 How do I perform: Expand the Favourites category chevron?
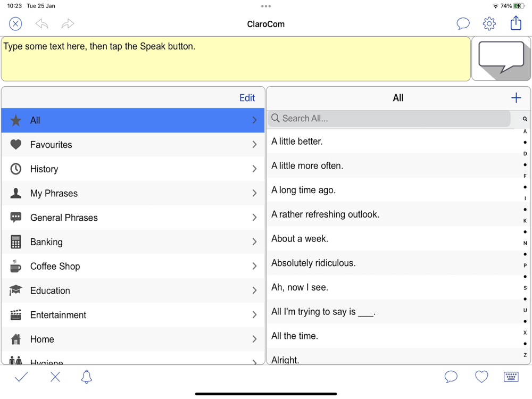(254, 145)
